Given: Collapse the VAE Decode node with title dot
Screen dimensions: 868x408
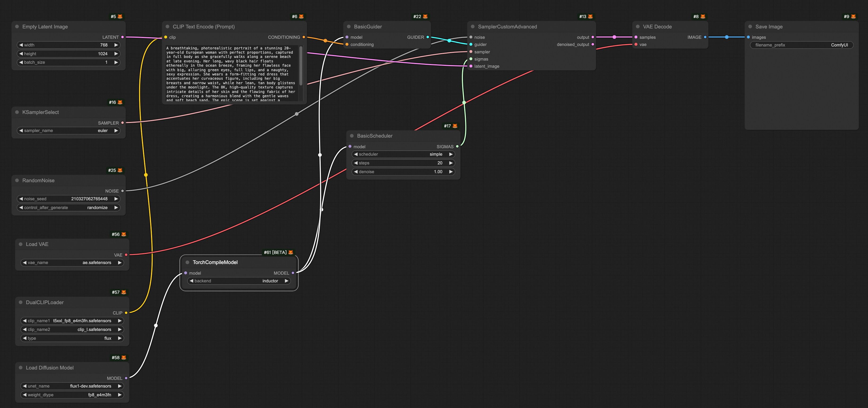Looking at the screenshot, I should 638,27.
